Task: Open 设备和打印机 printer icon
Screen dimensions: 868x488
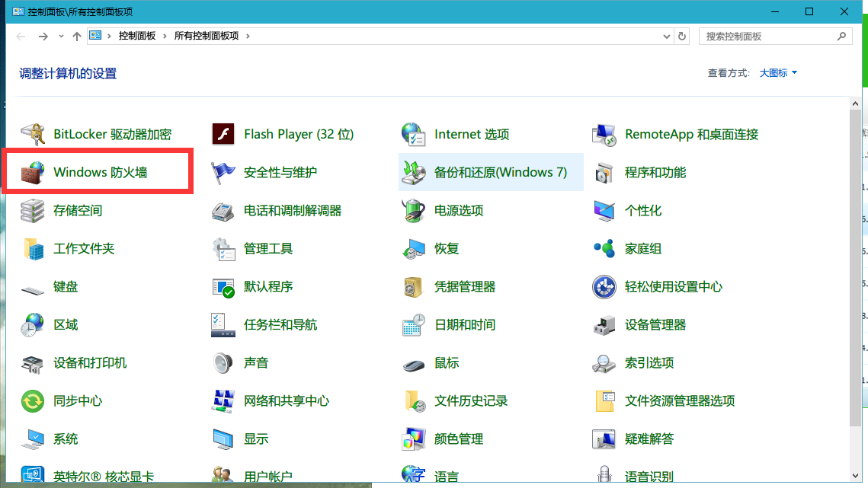Action: pyautogui.click(x=33, y=363)
